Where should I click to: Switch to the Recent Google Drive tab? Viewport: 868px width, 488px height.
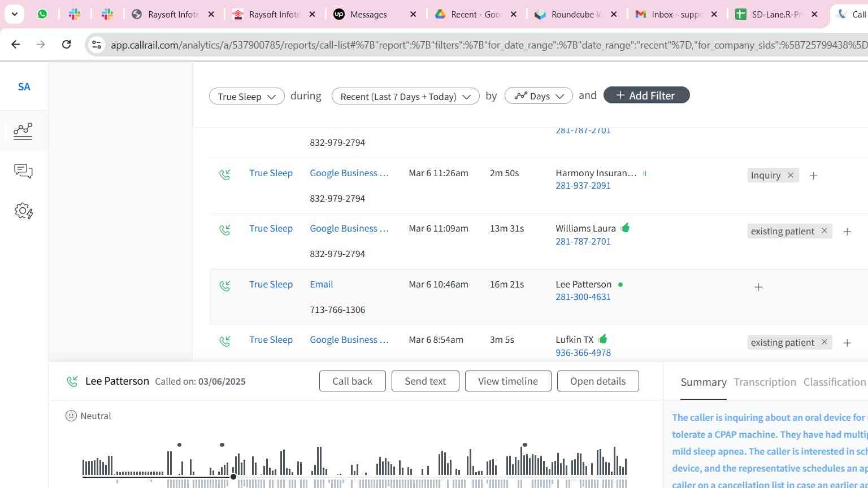tap(476, 14)
